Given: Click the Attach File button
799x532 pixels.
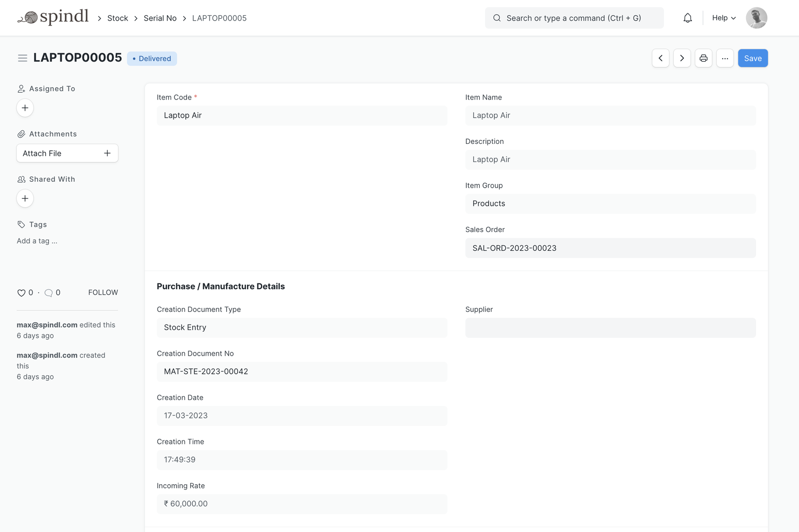Looking at the screenshot, I should 67,153.
